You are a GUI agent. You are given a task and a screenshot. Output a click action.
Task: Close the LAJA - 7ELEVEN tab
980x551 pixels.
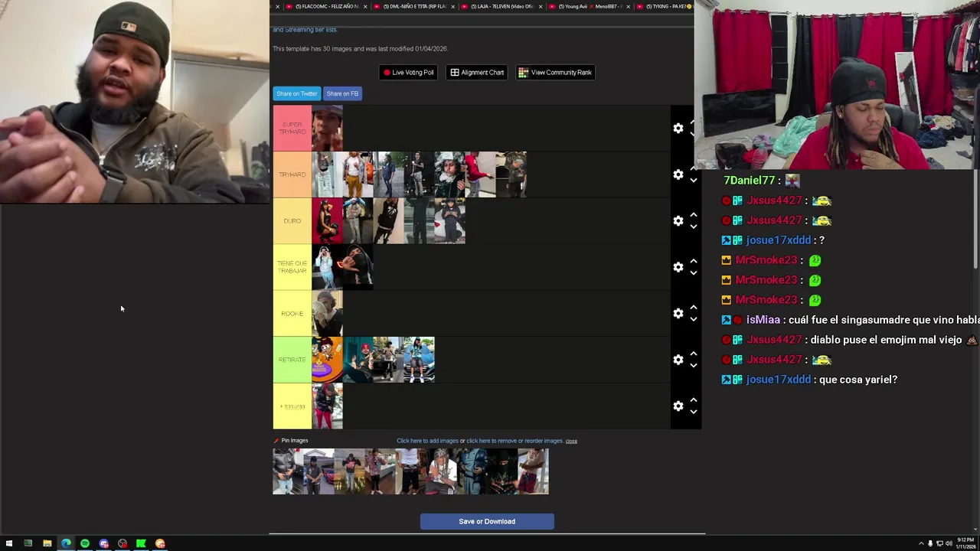[540, 6]
